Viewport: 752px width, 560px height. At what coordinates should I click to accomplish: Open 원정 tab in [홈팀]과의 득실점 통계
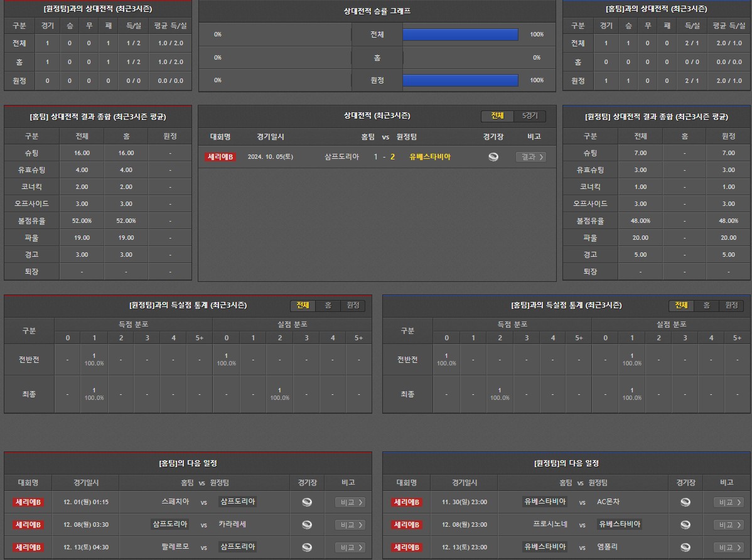tap(731, 306)
